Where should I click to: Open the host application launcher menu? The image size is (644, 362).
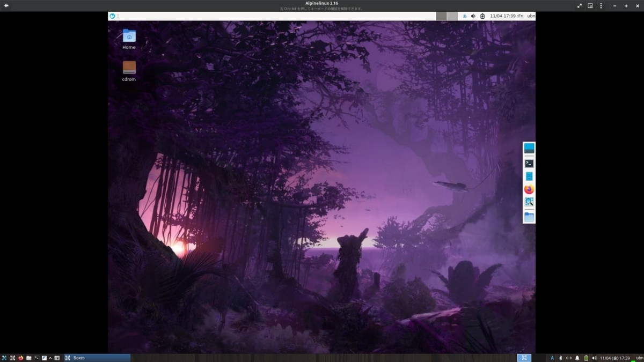pyautogui.click(x=4, y=358)
